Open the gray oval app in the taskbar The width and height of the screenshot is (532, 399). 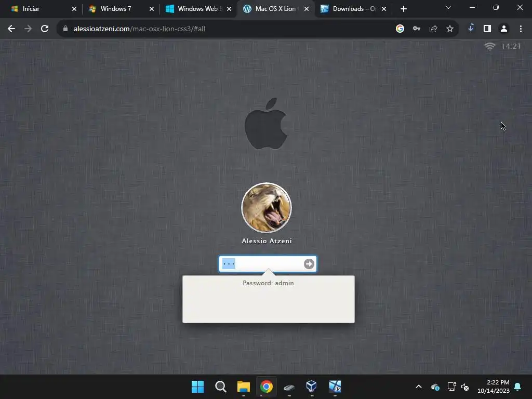click(289, 387)
